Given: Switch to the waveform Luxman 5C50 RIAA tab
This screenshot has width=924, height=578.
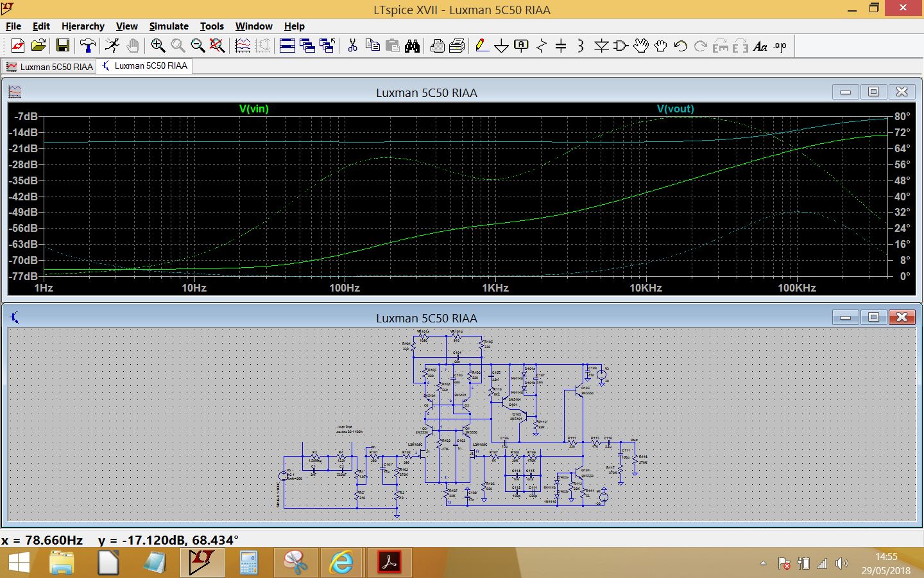Looking at the screenshot, I should pos(49,67).
